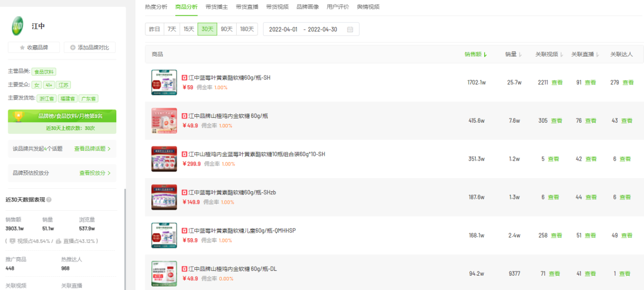This screenshot has height=290, width=644.
Task: Select the 昨日 time range
Action: (154, 29)
